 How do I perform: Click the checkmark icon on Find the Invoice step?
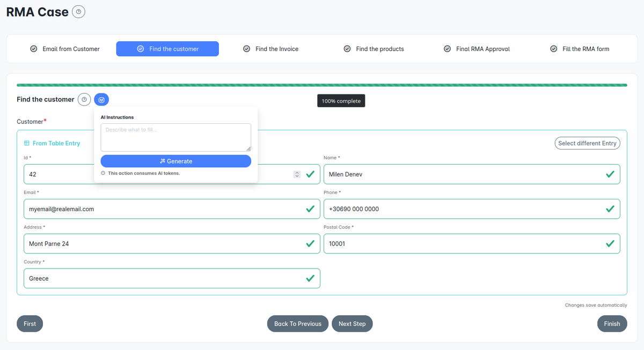pyautogui.click(x=246, y=49)
